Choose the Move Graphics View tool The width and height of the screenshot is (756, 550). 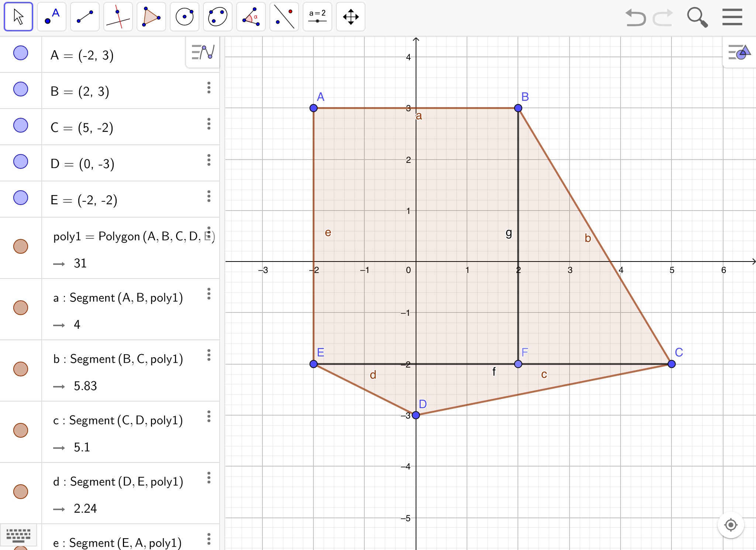[351, 17]
